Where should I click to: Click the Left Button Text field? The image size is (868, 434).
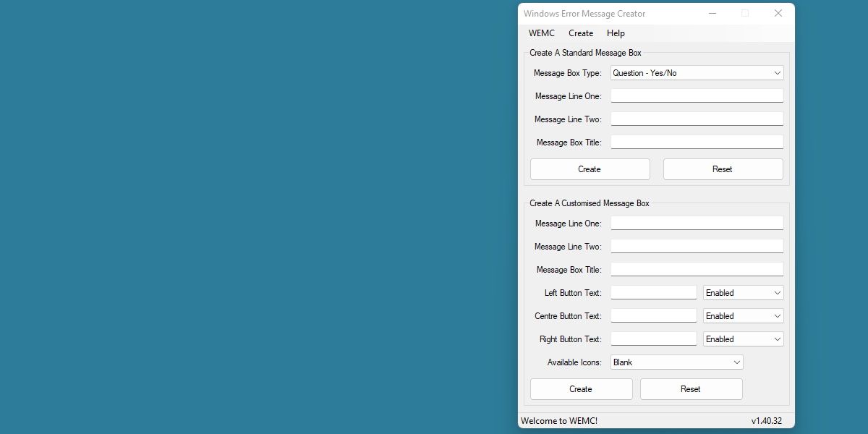[651, 292]
